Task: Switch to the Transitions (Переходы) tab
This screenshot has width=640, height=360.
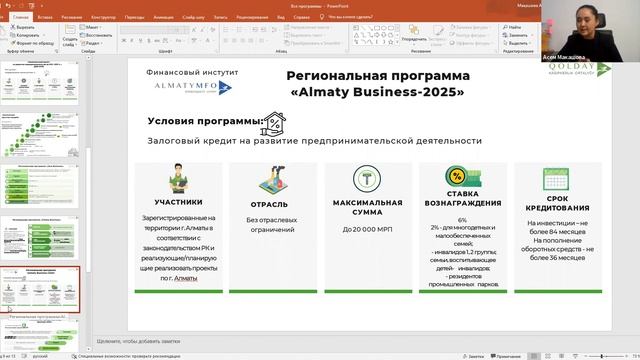Action: 134,17
